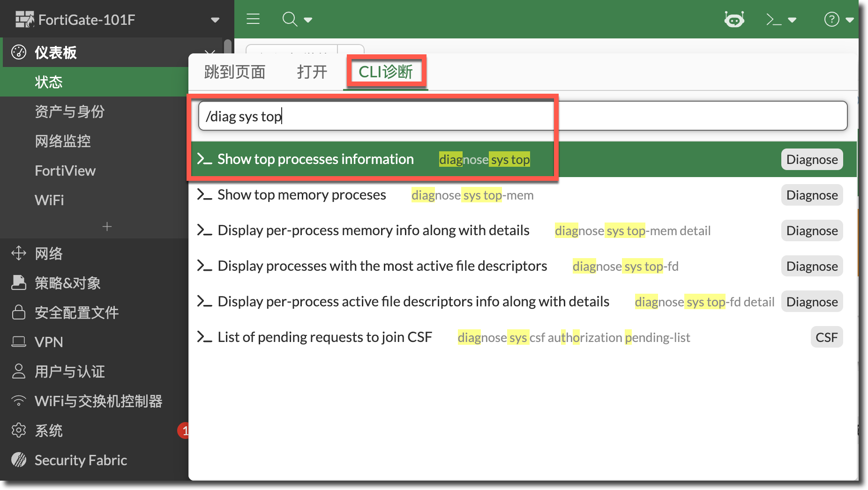The width and height of the screenshot is (868, 490).
Task: Click the 策略&对象 policy icon
Action: (x=19, y=282)
